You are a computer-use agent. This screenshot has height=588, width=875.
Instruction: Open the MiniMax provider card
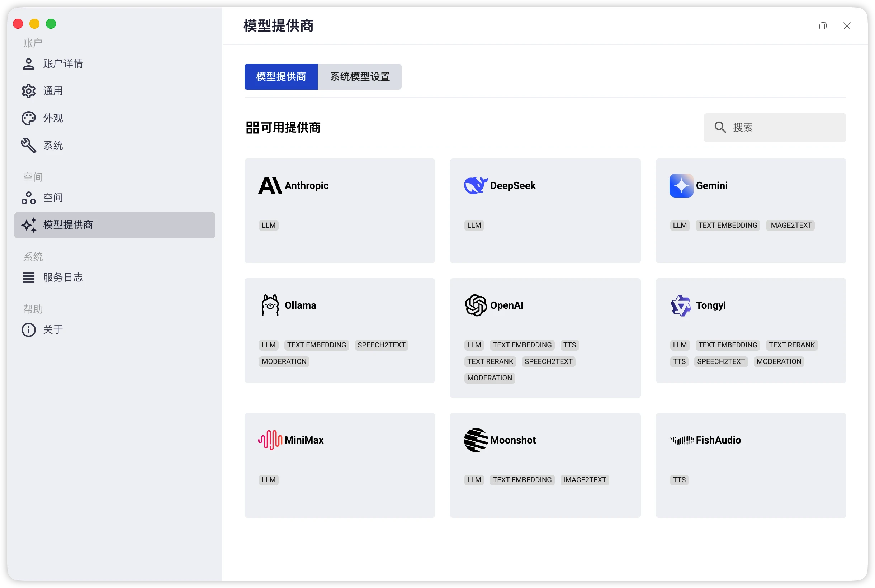point(340,465)
